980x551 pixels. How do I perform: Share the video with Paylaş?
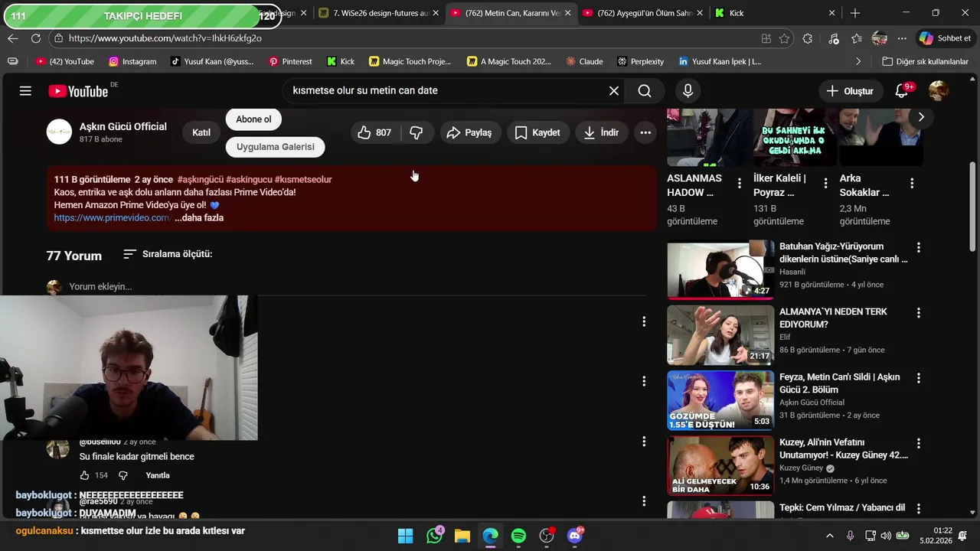click(469, 132)
